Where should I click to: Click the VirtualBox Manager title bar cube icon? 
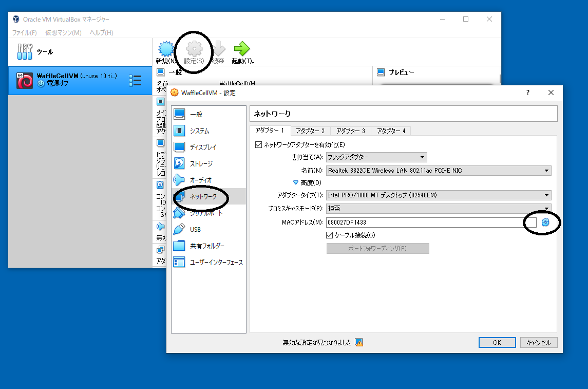tap(16, 19)
